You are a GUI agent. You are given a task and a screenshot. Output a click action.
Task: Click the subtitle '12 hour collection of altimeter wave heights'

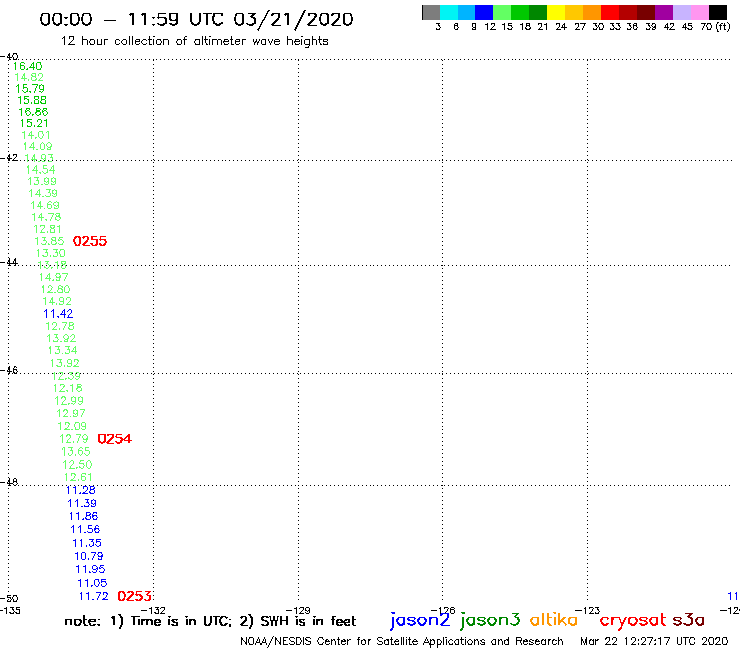194,41
